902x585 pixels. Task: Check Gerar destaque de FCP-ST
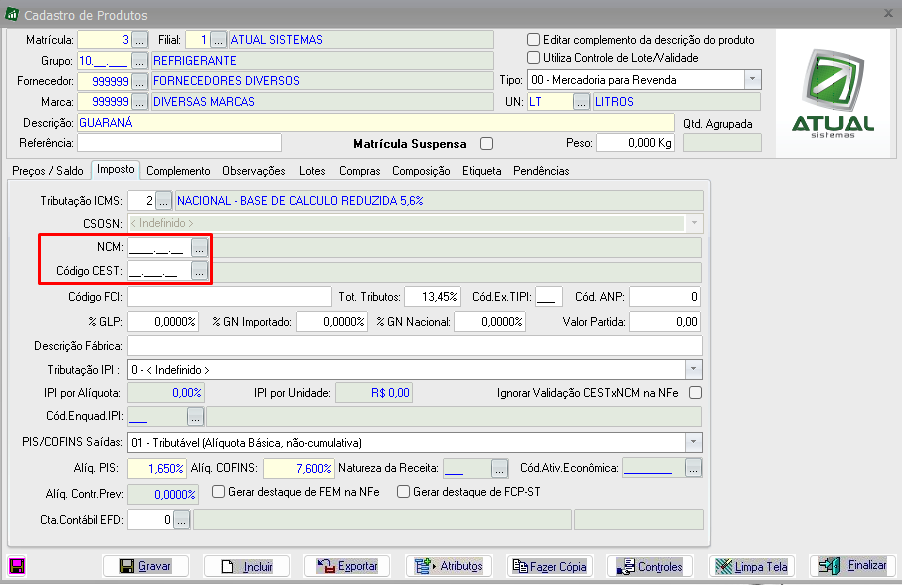tap(403, 492)
